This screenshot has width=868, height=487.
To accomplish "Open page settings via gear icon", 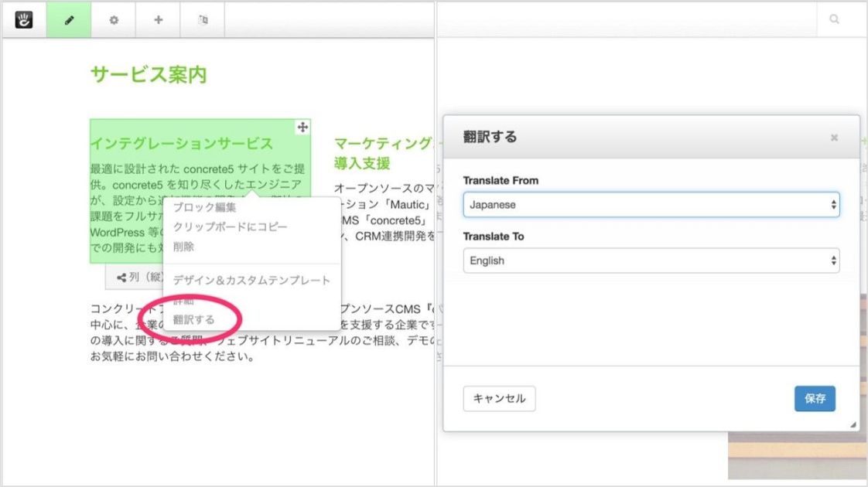I will [114, 20].
